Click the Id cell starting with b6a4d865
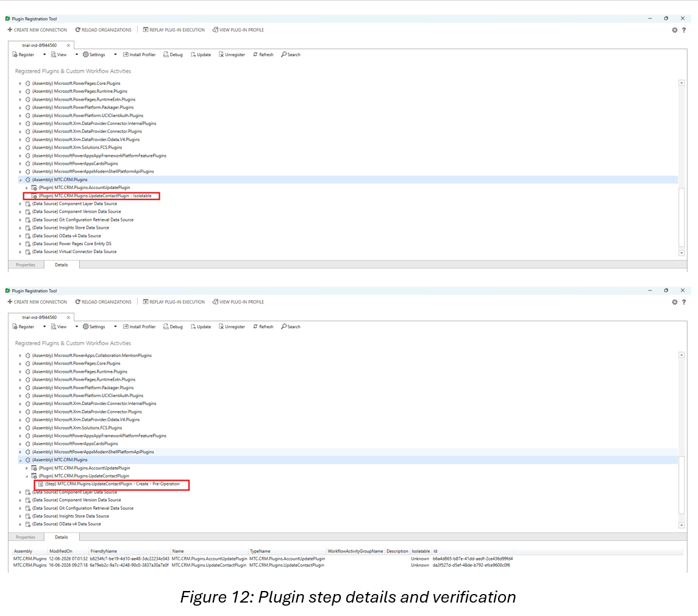 tap(473, 559)
